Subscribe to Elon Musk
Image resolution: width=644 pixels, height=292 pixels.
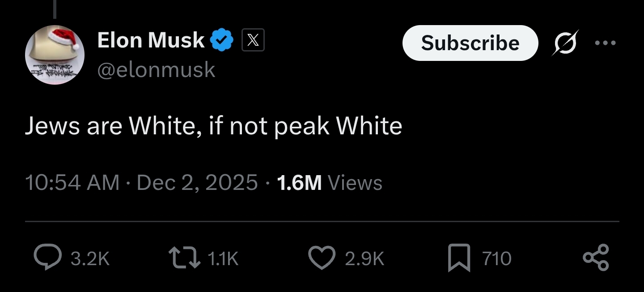coord(470,43)
